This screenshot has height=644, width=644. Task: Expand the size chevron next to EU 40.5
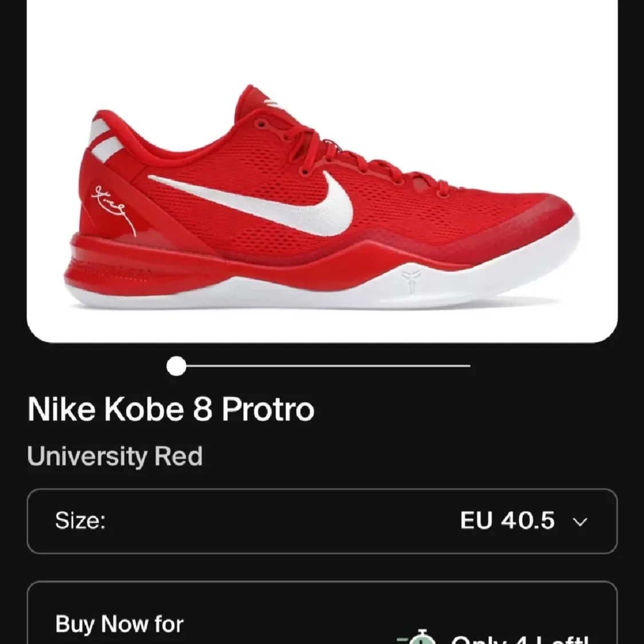click(x=580, y=521)
